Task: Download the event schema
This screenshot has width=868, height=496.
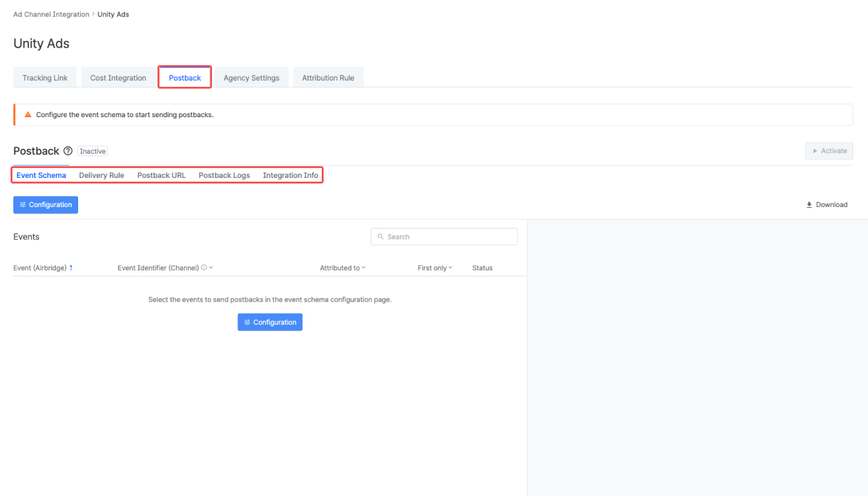Action: pos(826,205)
